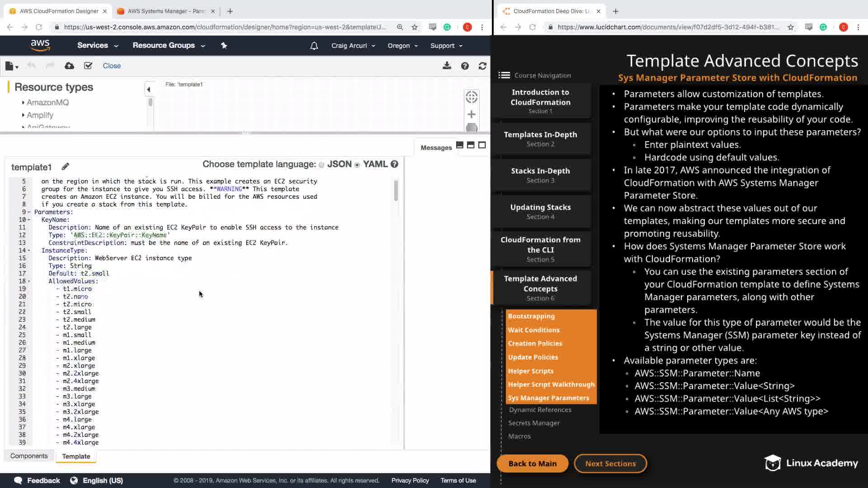Screen dimensions: 868x488
Task: Open the Designer help question icon
Action: pyautogui.click(x=465, y=66)
